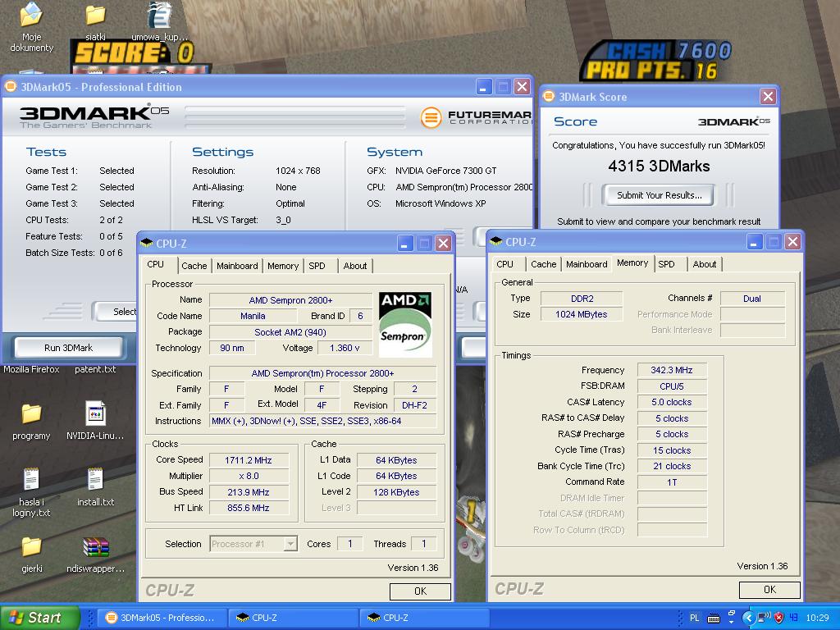Screen dimensions: 840x630
Task: Click the taskbar clock showing 10:29
Action: pyautogui.click(x=817, y=618)
